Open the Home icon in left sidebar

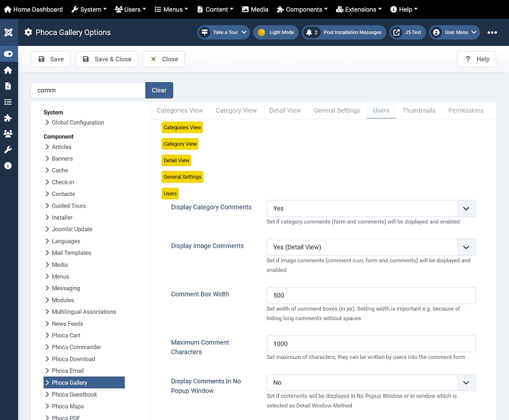tap(8, 70)
